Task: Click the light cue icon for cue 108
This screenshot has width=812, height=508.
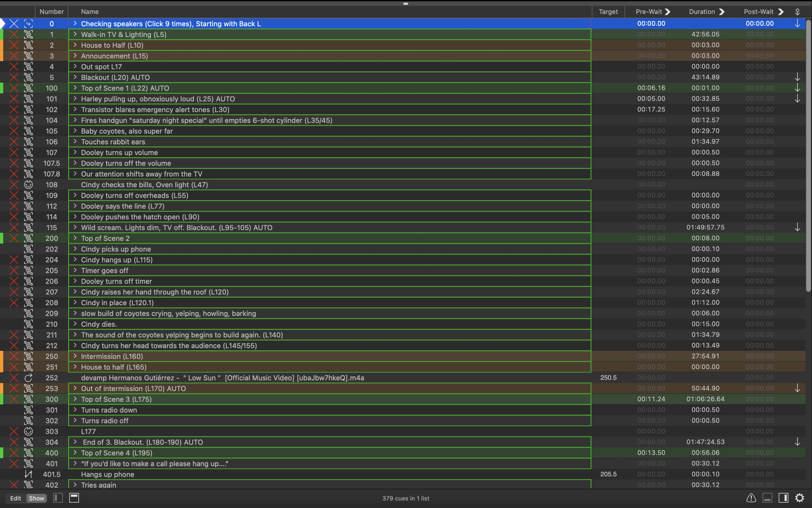Action: point(29,184)
